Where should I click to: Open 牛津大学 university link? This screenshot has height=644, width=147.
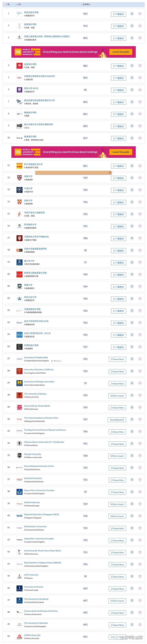pyautogui.click(x=28, y=188)
